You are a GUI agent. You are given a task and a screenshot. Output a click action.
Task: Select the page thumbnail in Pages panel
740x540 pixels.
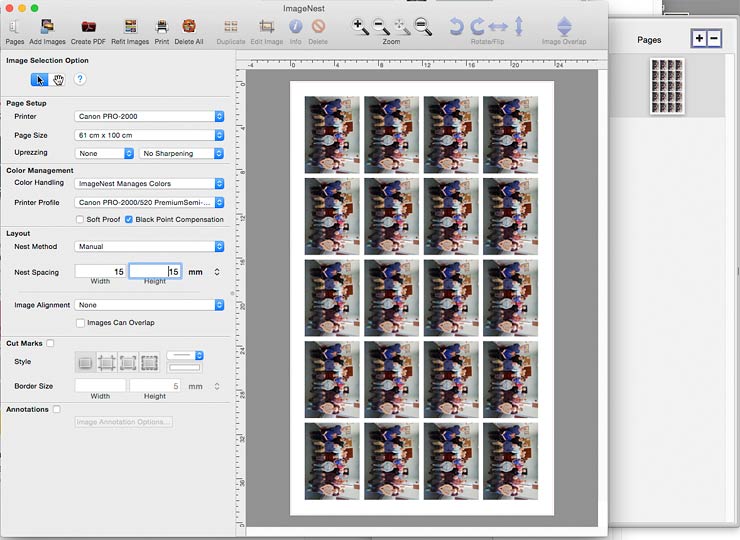coord(667,86)
